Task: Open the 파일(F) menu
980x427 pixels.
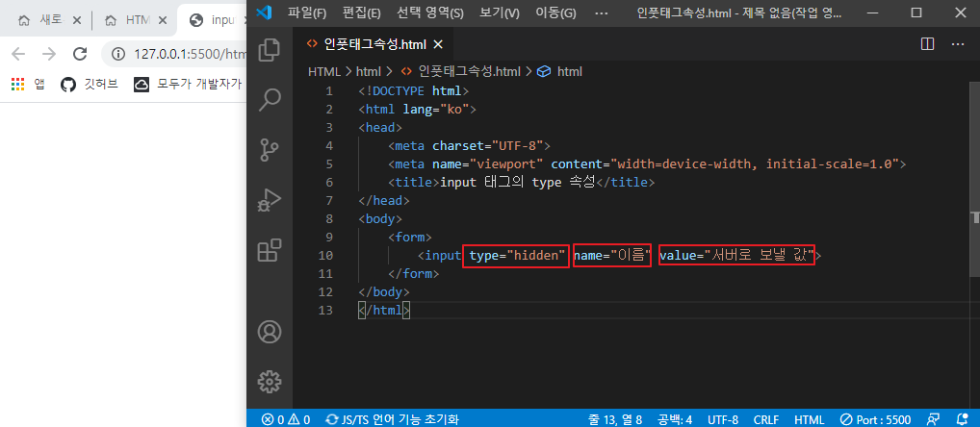Action: (x=307, y=13)
